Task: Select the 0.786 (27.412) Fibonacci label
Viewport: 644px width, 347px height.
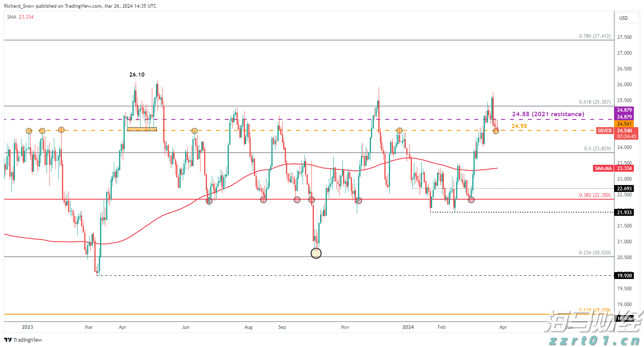Action: (x=594, y=36)
